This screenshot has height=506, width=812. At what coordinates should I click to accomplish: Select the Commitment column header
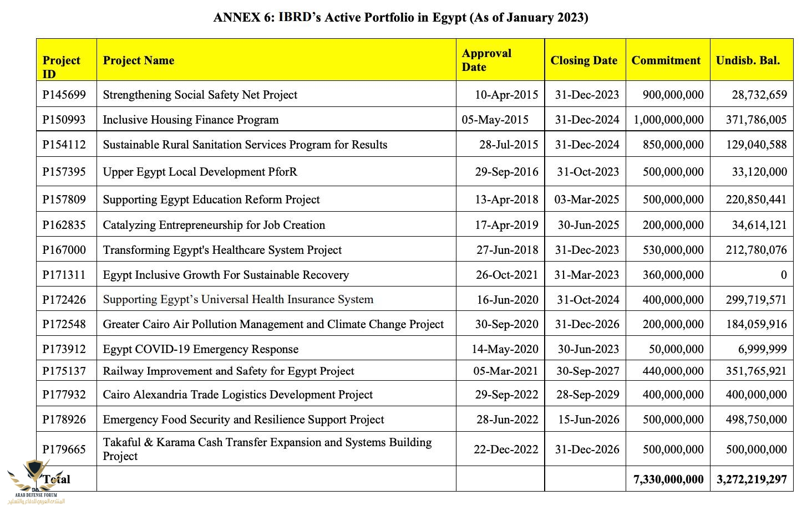pyautogui.click(x=666, y=60)
